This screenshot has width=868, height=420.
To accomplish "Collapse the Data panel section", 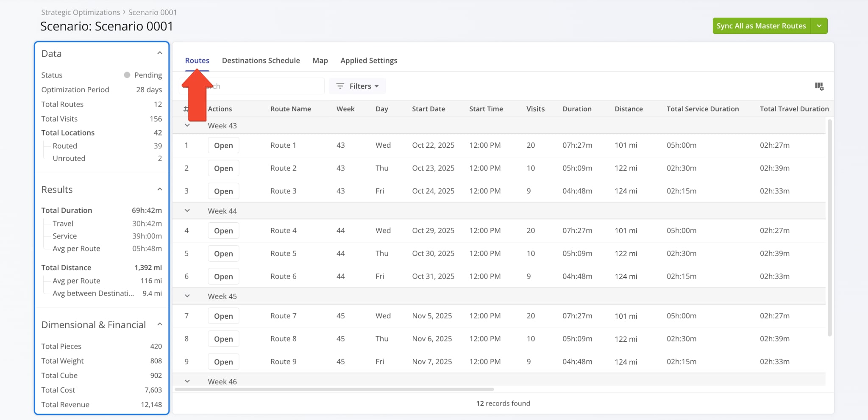I will pos(160,53).
